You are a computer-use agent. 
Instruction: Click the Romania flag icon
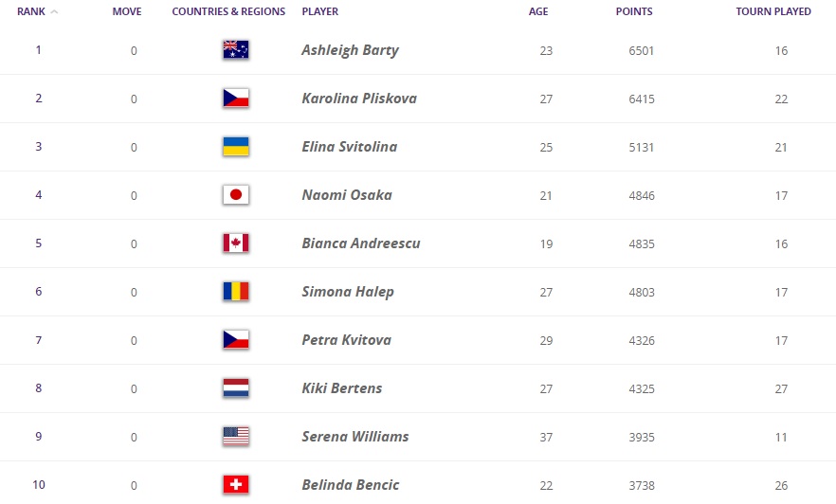(236, 292)
